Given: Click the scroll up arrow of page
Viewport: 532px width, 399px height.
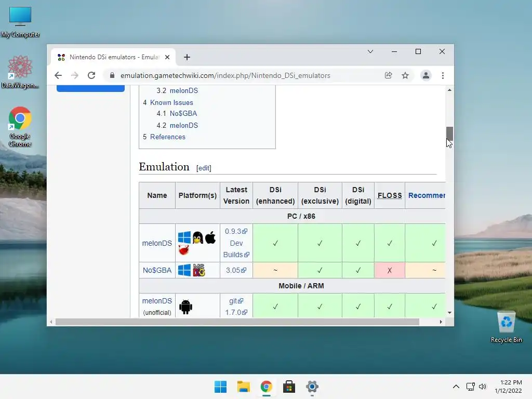Looking at the screenshot, I should pyautogui.click(x=449, y=90).
